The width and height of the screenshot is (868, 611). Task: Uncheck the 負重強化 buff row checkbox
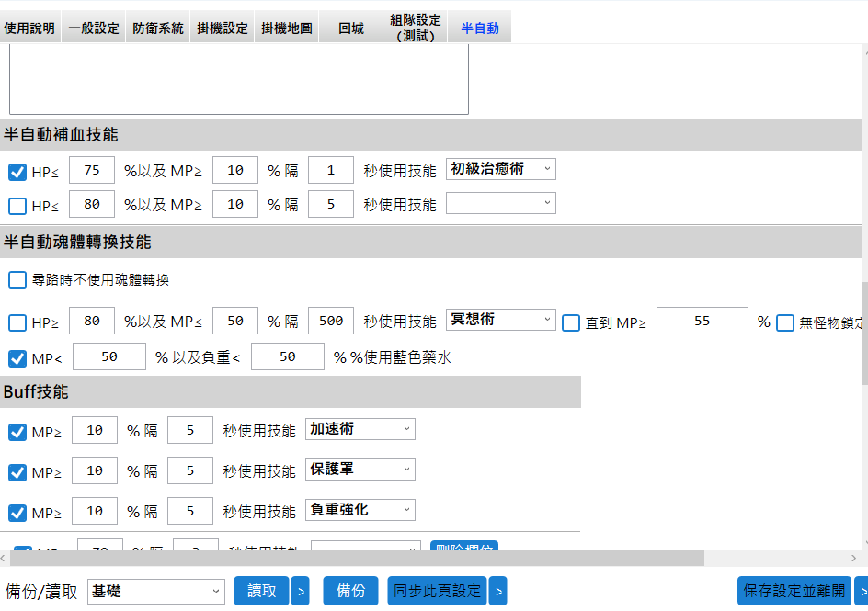[17, 513]
